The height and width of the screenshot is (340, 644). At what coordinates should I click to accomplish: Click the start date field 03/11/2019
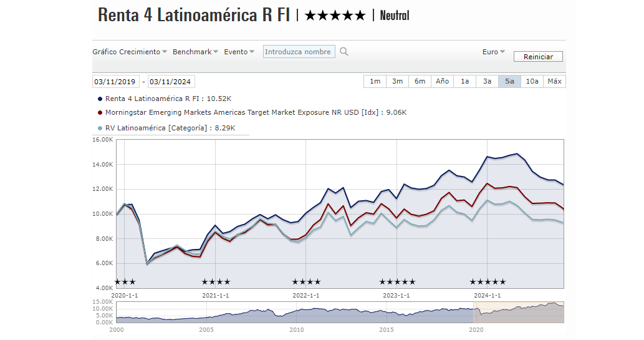[115, 81]
